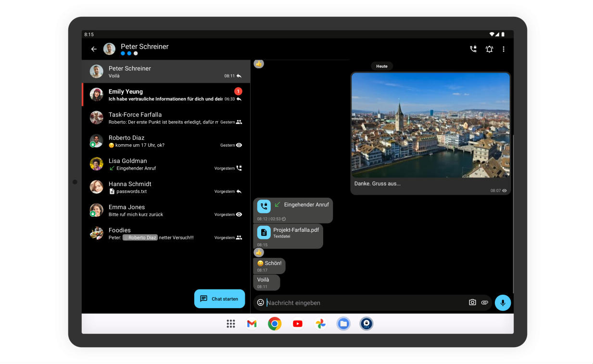This screenshot has height=364, width=593.
Task: Click the thumbs-up reaction above Schön message
Action: 259,252
